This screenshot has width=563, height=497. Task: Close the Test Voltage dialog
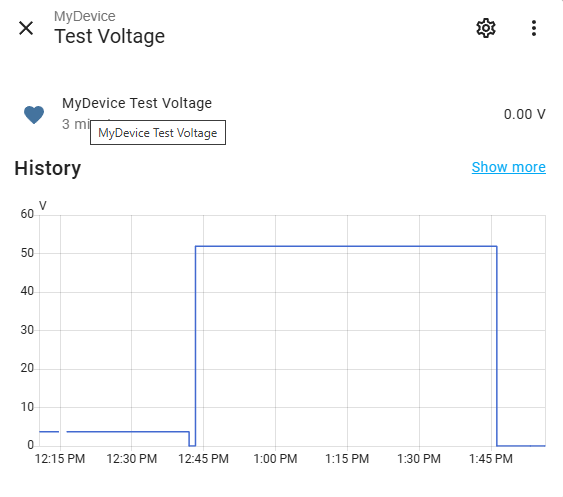[26, 28]
